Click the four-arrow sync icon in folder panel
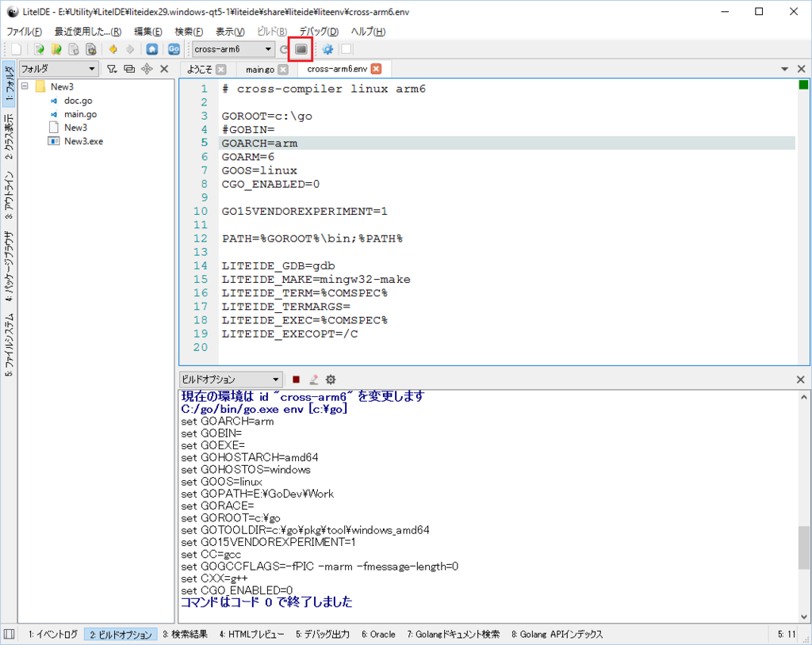Image resolution: width=812 pixels, height=645 pixels. point(147,68)
